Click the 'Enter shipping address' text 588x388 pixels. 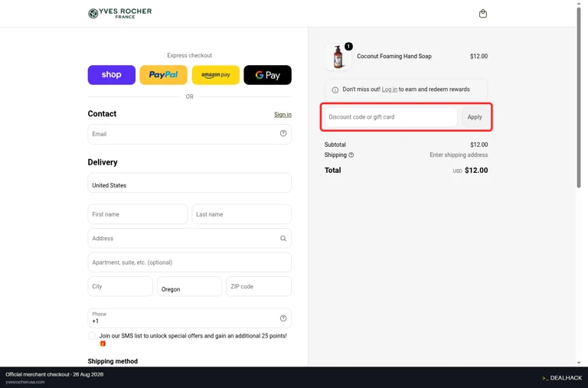459,155
